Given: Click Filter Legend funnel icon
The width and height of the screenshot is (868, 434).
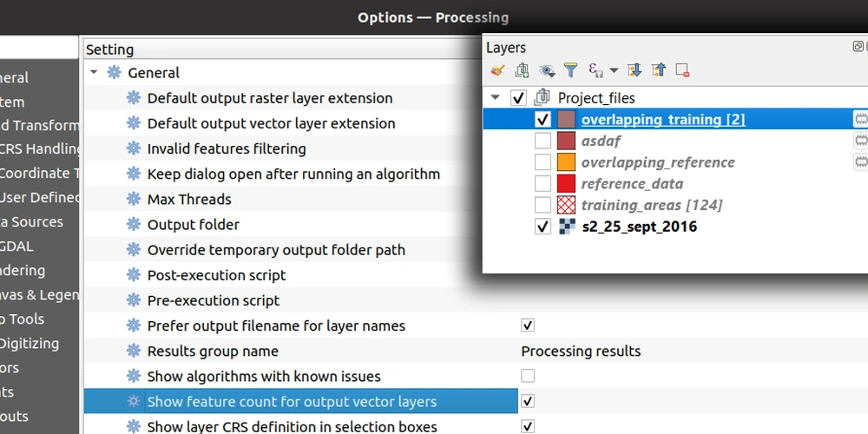Looking at the screenshot, I should click(570, 70).
